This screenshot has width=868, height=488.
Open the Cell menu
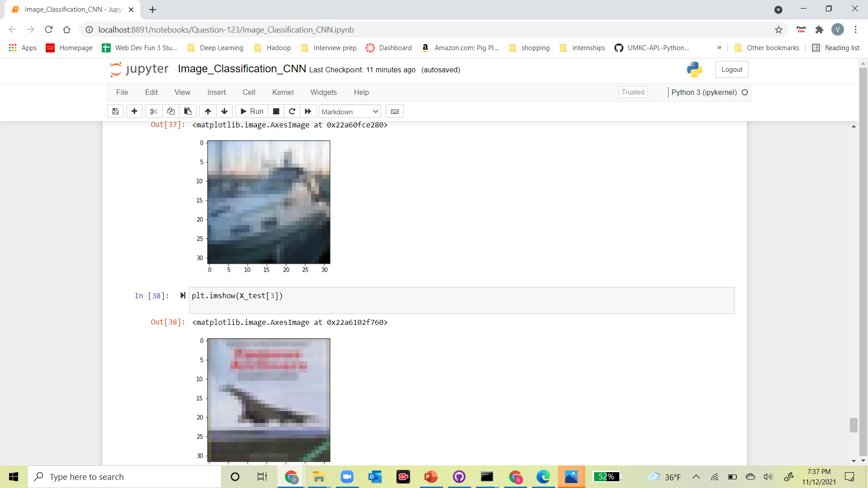coord(249,92)
